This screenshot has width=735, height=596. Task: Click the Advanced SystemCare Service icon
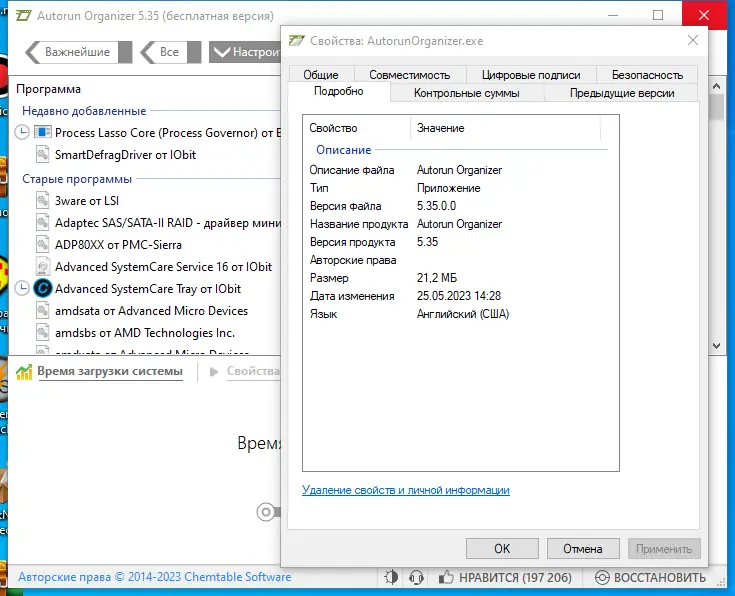click(x=43, y=267)
